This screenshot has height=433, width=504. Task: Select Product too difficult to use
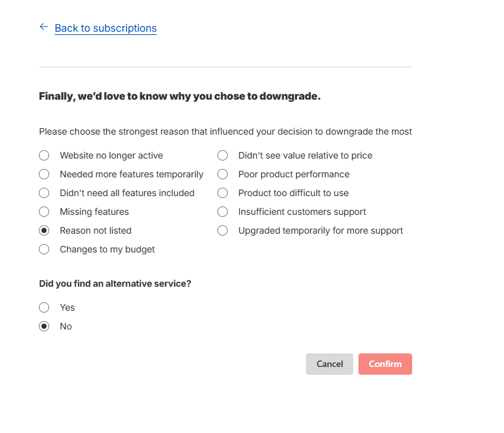[x=223, y=193]
